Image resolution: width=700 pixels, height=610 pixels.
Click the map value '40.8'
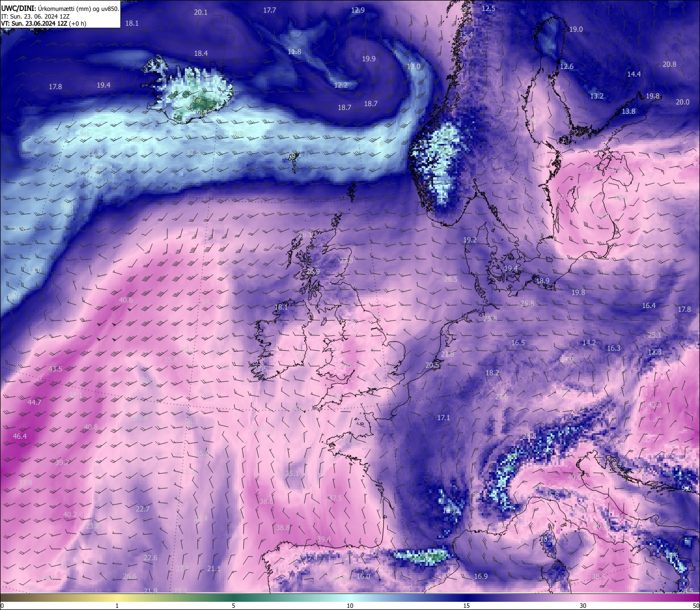[x=91, y=427]
